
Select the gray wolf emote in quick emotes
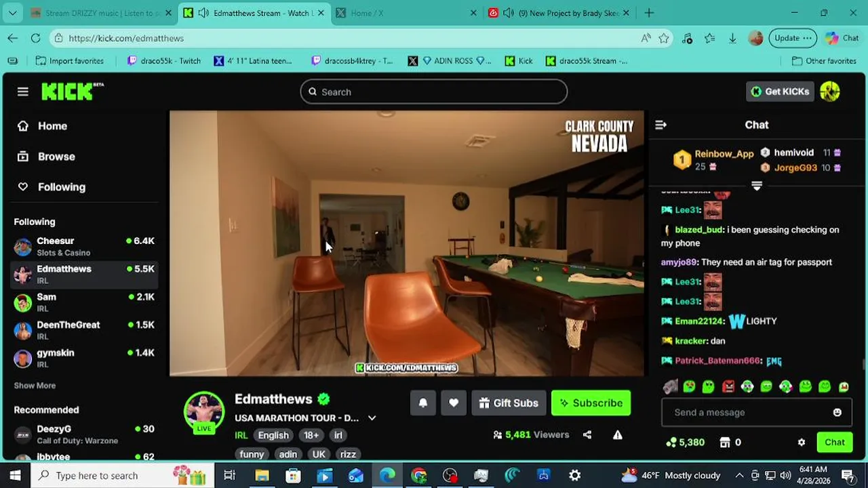coord(670,386)
